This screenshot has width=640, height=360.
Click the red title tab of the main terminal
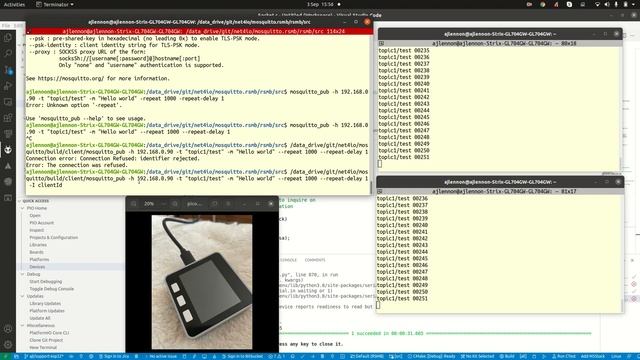click(200, 31)
